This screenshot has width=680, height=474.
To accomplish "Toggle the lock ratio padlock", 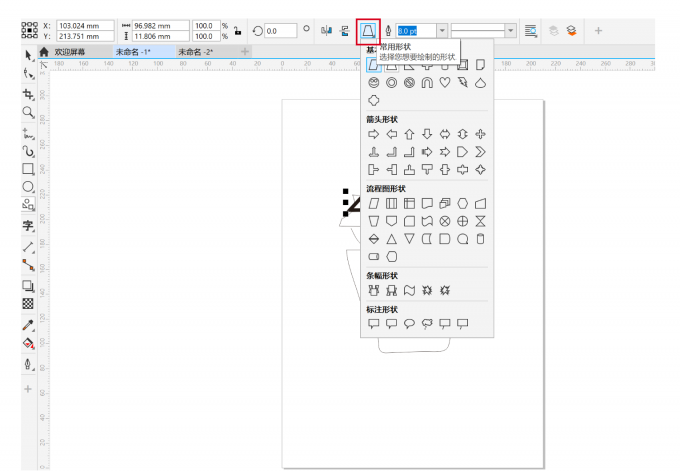I will (238, 31).
